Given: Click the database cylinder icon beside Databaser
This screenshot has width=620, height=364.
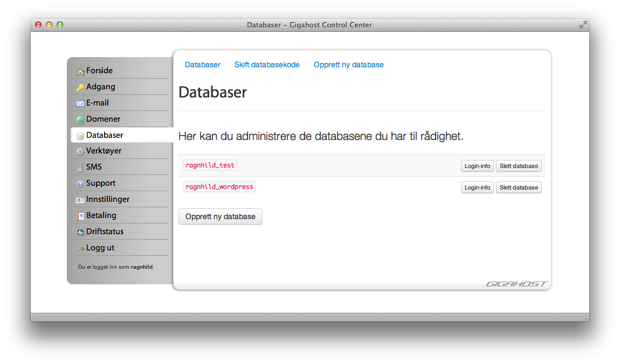Looking at the screenshot, I should tap(80, 136).
